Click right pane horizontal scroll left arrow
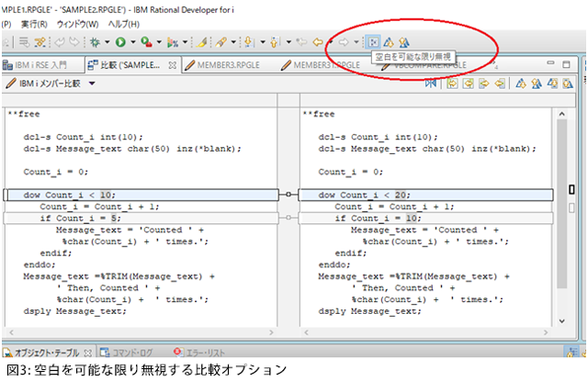Image resolution: width=588 pixels, height=381 pixels. click(306, 332)
